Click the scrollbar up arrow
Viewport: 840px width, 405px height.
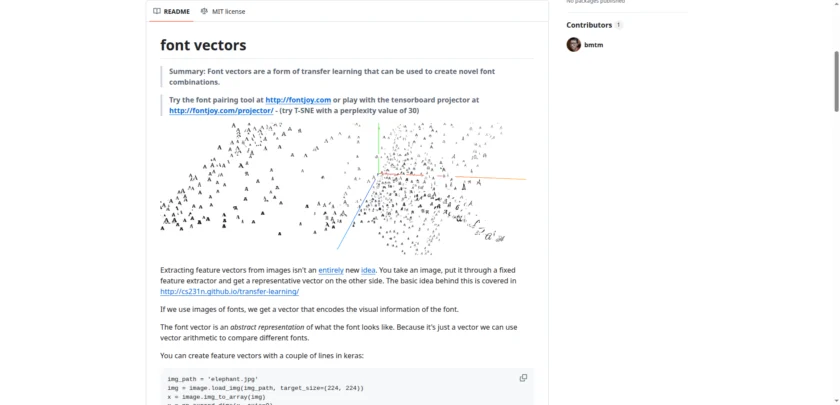coord(835,4)
